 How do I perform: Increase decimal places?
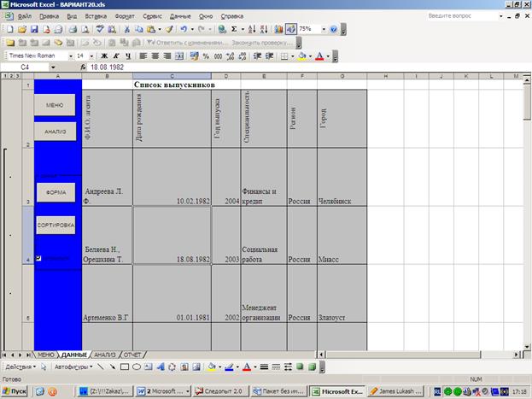tap(230, 56)
